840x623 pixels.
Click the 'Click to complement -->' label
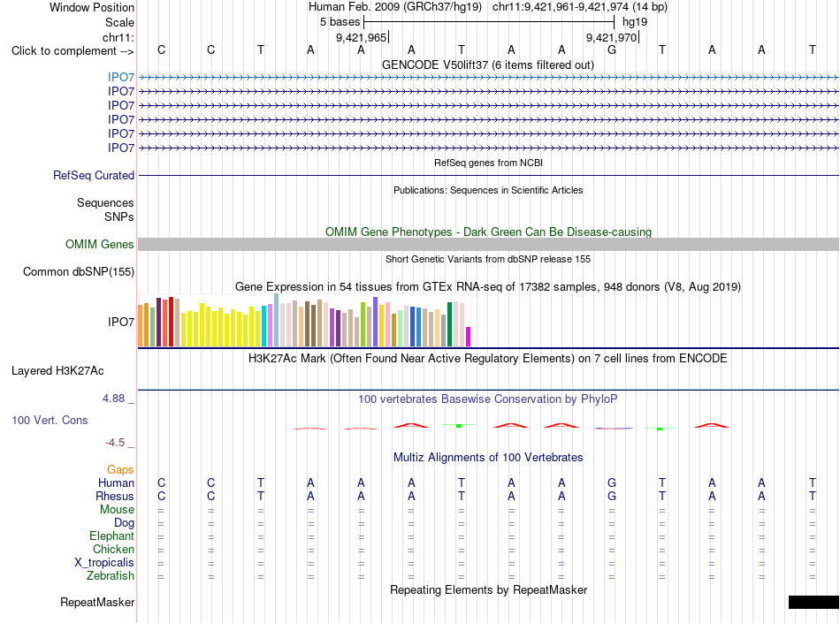coord(73,51)
